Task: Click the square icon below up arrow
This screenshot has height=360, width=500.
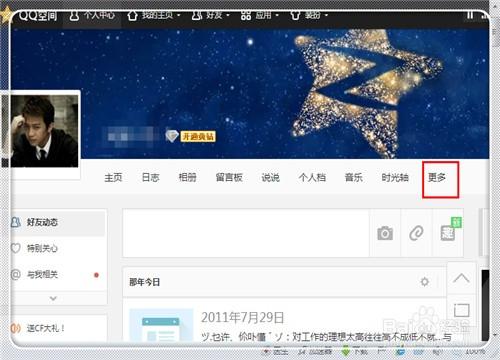Action: tap(462, 310)
